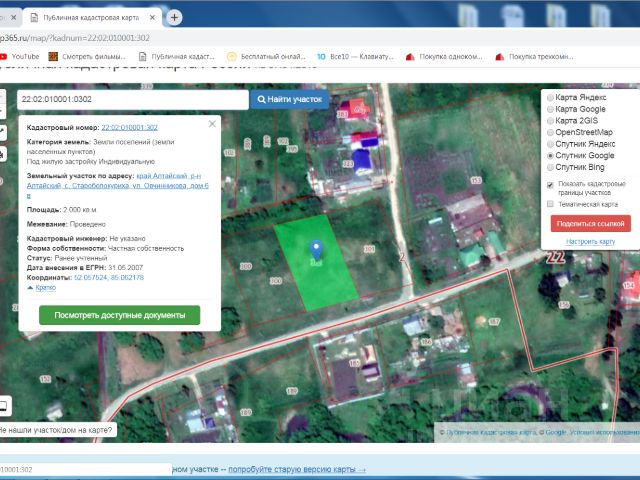Click the blue map pin marker

(x=316, y=250)
